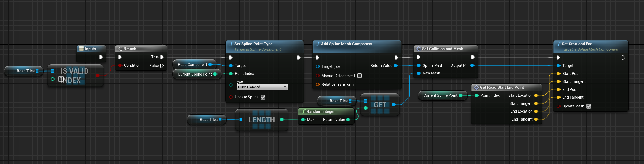This screenshot has height=164, width=644.
Task: Click the Add Spline Mesh Component node title
Action: tap(346, 44)
